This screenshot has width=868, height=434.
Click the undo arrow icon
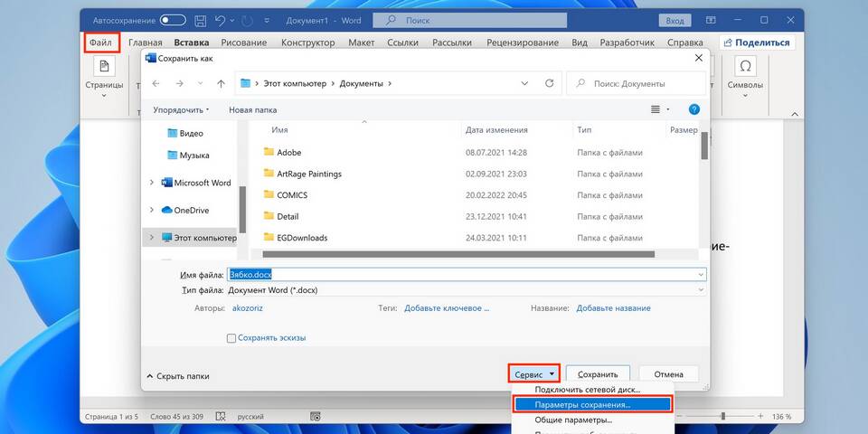[219, 21]
